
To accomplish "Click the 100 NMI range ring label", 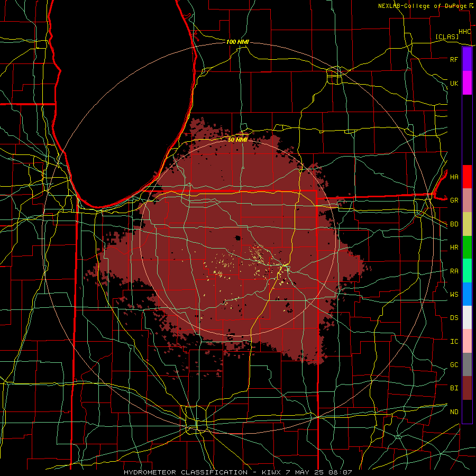I will tap(237, 42).
